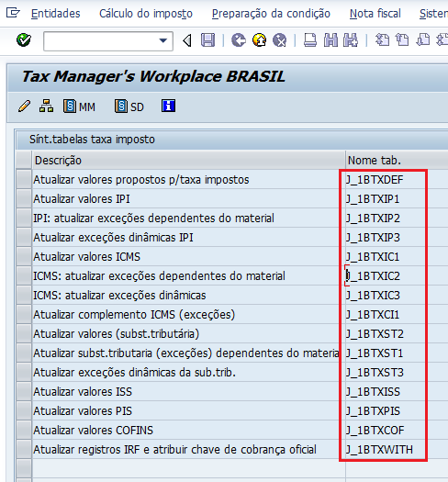This screenshot has width=448, height=482.
Task: Click the red Cancel icon
Action: [279, 40]
